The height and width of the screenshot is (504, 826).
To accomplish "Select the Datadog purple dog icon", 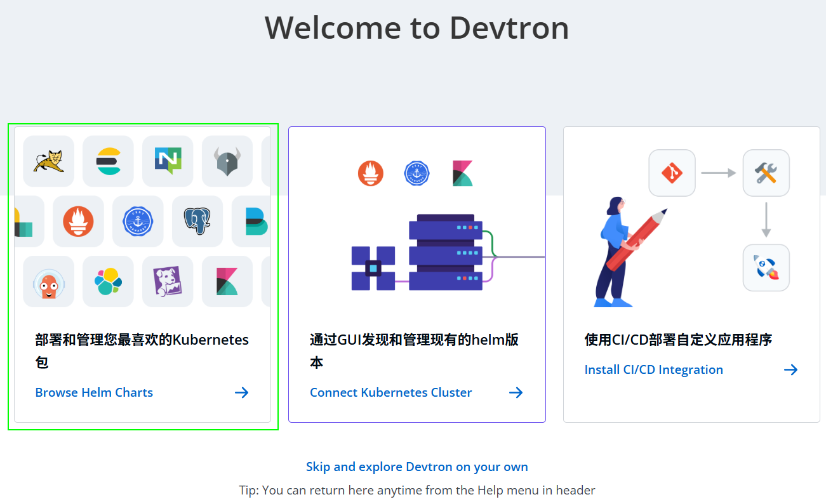I will (168, 281).
